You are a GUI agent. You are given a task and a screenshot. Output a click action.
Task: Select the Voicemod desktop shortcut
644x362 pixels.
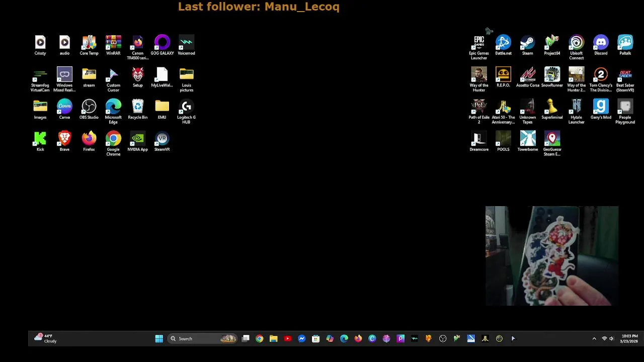click(x=186, y=45)
